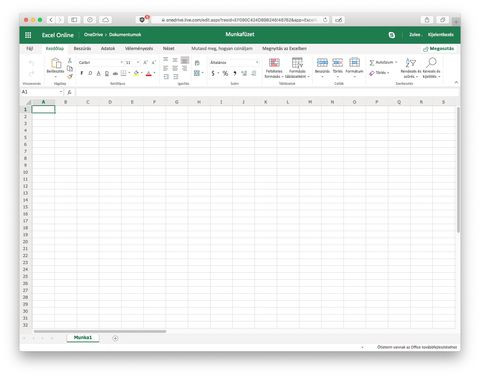Screen dimensions: 480x377
Task: Switch to the Adatok tab
Action: pyautogui.click(x=108, y=49)
